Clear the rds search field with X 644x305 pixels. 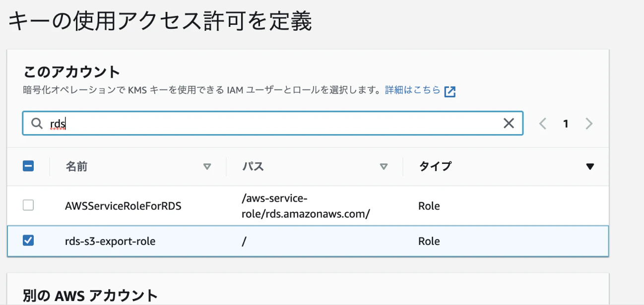coord(509,123)
